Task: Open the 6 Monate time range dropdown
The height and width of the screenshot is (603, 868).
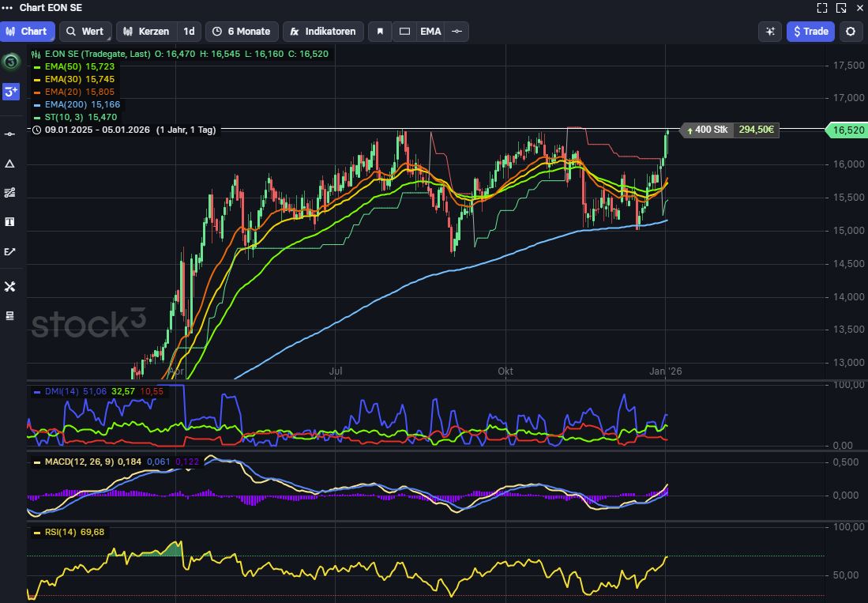Action: tap(242, 32)
